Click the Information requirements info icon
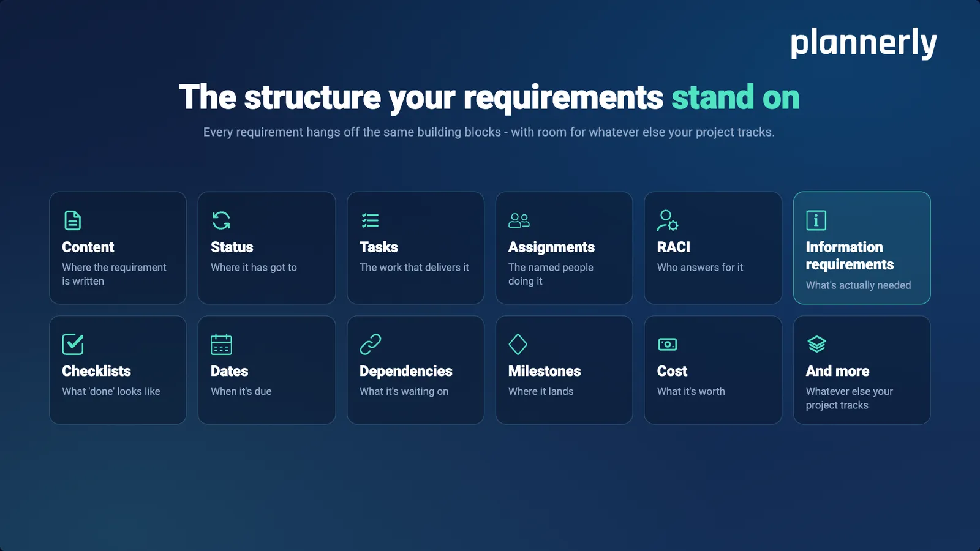 click(x=816, y=220)
